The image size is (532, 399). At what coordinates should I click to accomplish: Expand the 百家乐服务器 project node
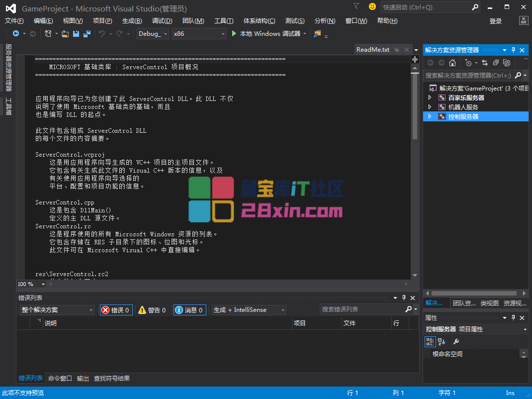(x=430, y=98)
